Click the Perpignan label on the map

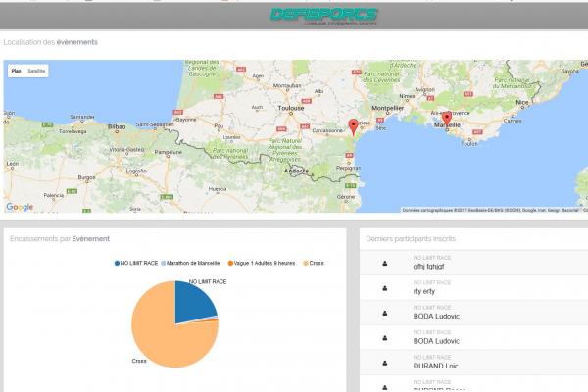[x=348, y=168]
